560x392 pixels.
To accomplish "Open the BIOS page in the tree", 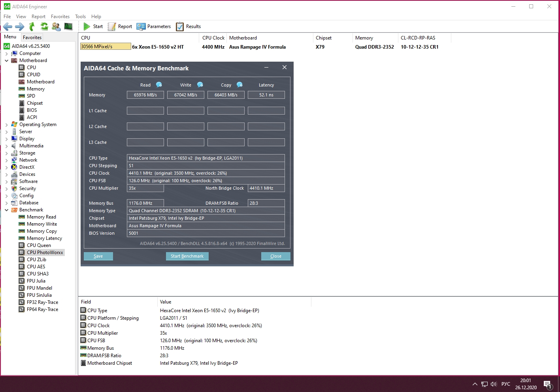I will [32, 110].
